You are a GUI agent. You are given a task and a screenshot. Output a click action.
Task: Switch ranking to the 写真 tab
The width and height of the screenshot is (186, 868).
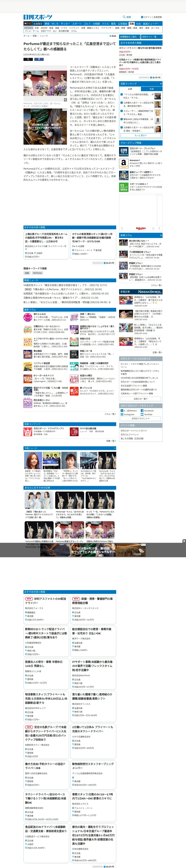152,89
